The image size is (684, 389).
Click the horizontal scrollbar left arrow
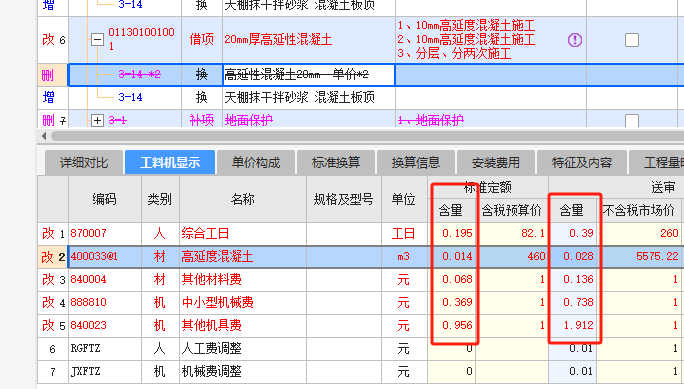pos(44,136)
